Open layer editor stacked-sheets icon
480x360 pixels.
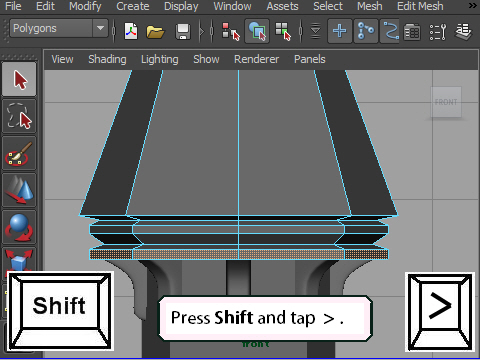[464, 31]
